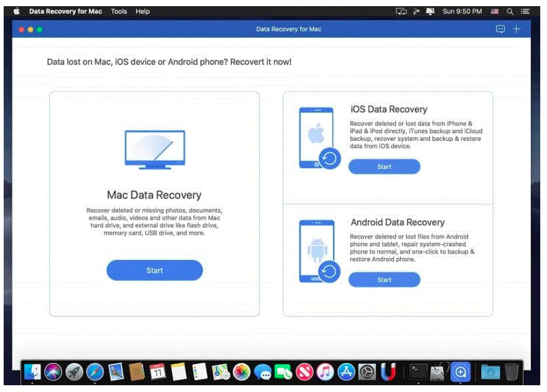Open Spotlight search in menu bar
The height and width of the screenshot is (392, 547).
pyautogui.click(x=510, y=12)
